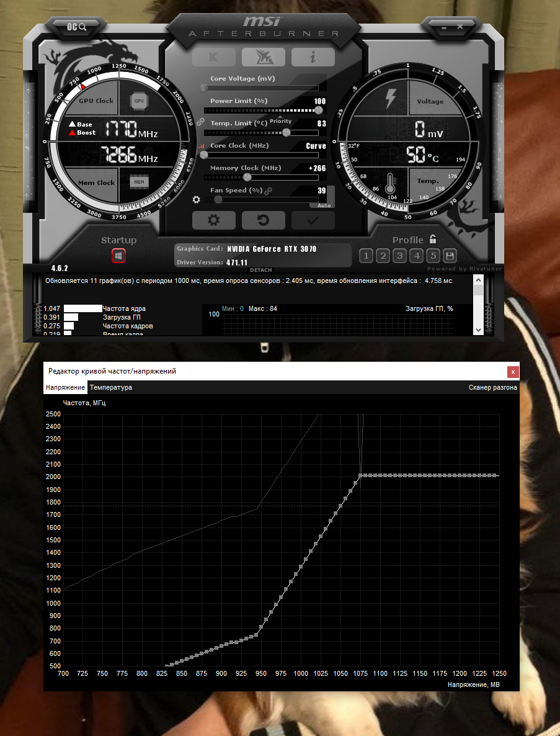Click the Memory Clock slider handle
The height and width of the screenshot is (736, 560).
click(x=247, y=177)
